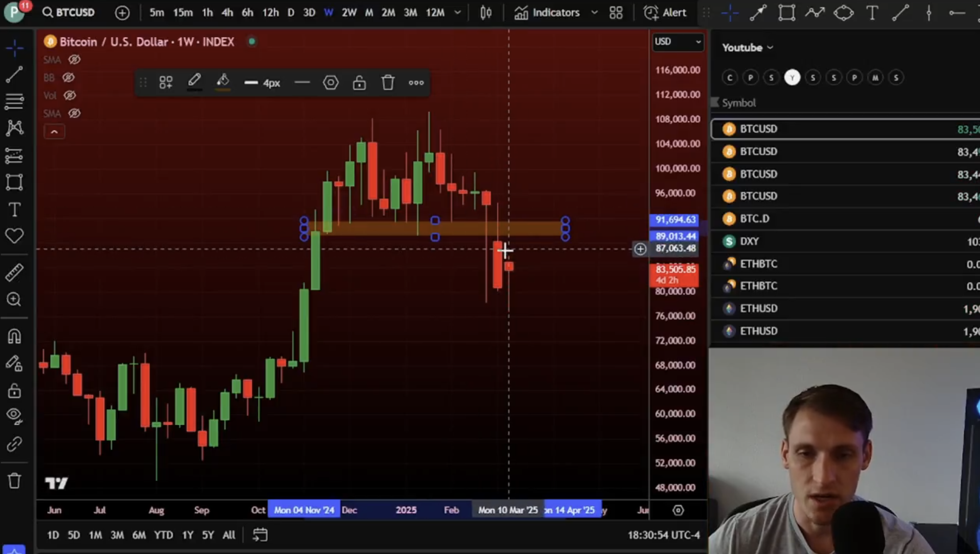Switch to the 4h timeframe
The height and width of the screenshot is (554, 980).
pyautogui.click(x=227, y=13)
